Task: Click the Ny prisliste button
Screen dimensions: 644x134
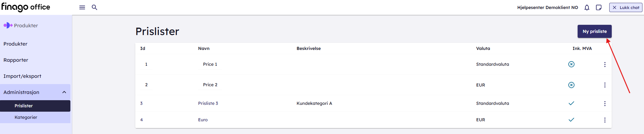Action: pyautogui.click(x=594, y=31)
